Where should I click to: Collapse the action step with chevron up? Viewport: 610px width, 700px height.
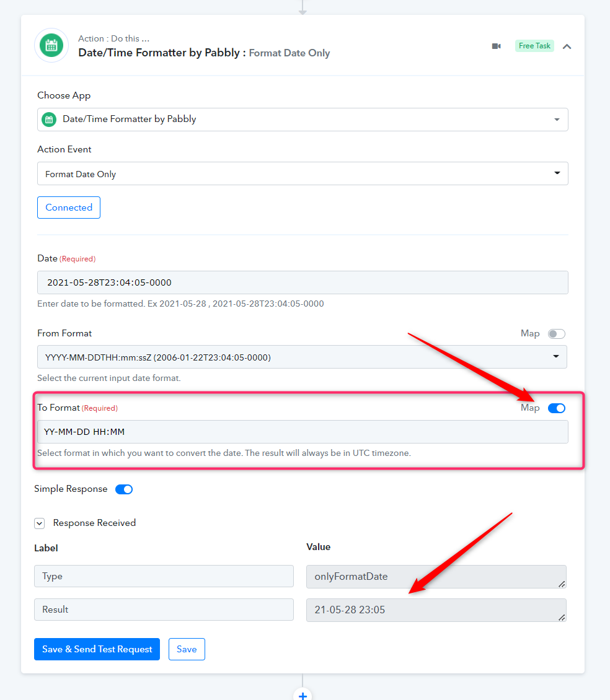pos(567,46)
